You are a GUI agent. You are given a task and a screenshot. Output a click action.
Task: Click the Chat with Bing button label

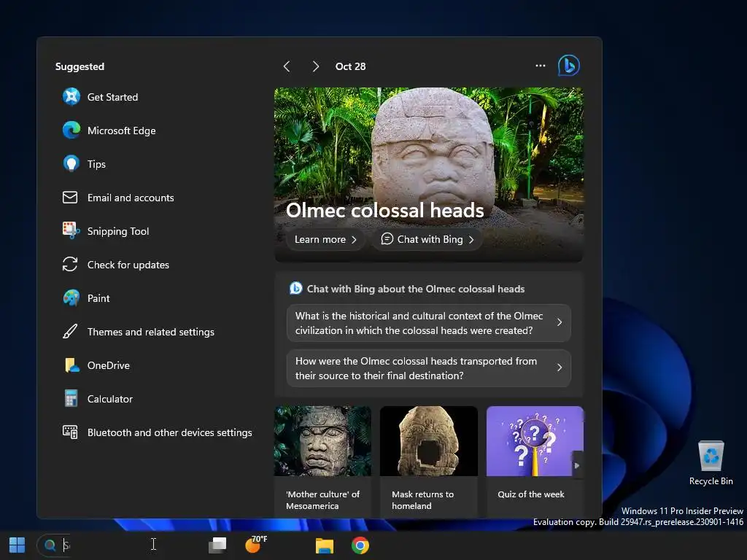(x=430, y=239)
